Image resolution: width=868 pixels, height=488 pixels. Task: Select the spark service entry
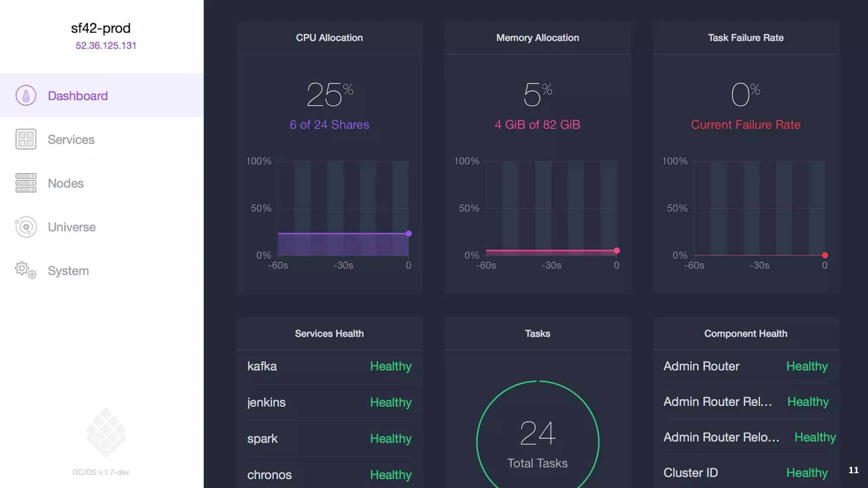coord(262,438)
